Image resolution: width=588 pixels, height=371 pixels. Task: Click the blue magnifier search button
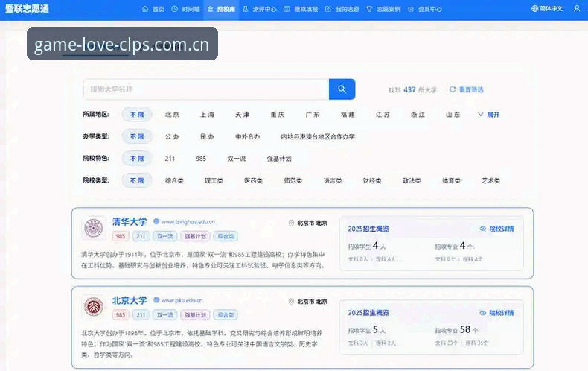[342, 89]
